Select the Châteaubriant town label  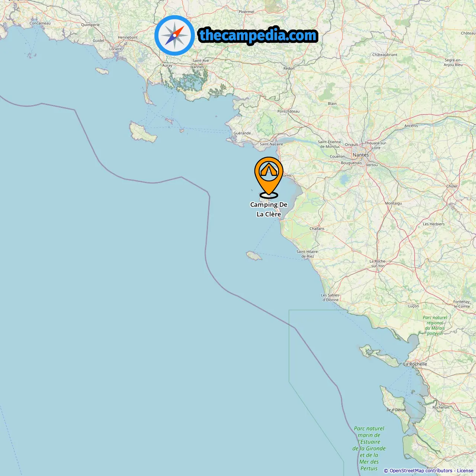pos(385,55)
